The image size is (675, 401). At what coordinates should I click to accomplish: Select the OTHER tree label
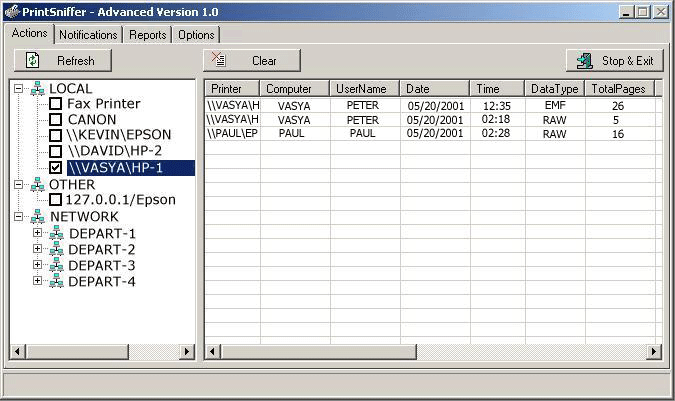pyautogui.click(x=72, y=185)
